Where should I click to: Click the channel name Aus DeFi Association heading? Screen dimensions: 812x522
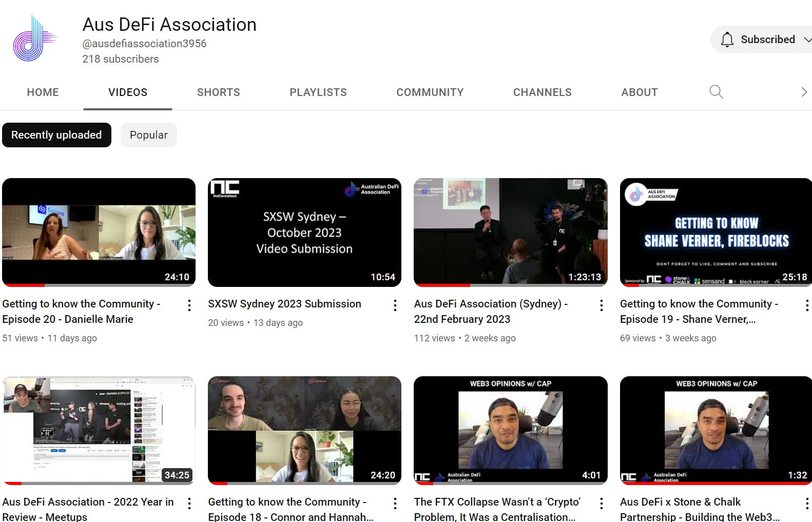[169, 25]
